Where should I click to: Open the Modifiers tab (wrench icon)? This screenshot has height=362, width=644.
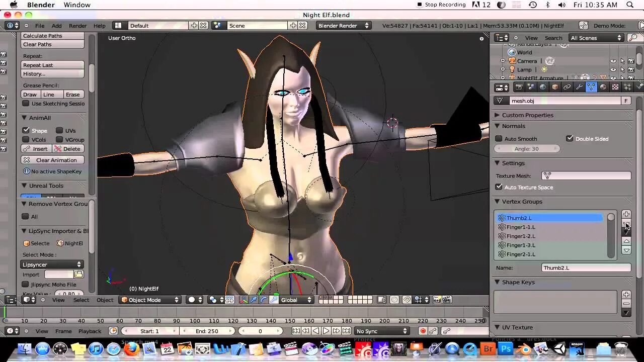tap(579, 87)
